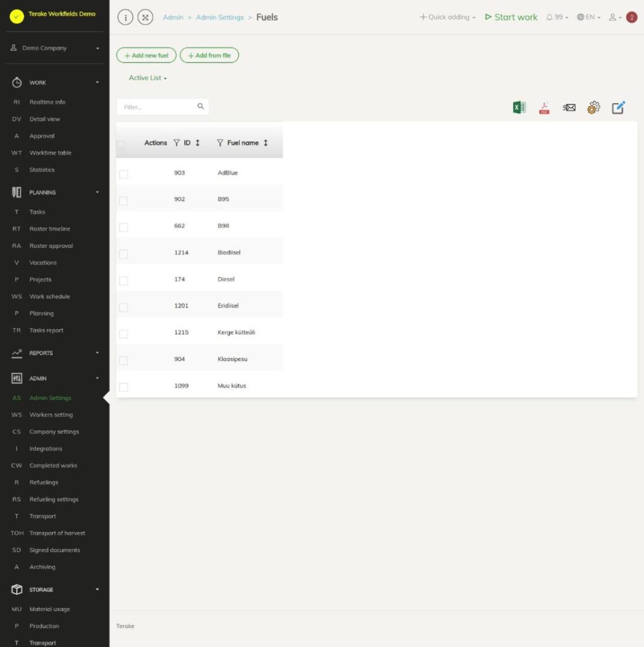The height and width of the screenshot is (647, 644).
Task: Send the list by email icon
Action: (x=569, y=107)
